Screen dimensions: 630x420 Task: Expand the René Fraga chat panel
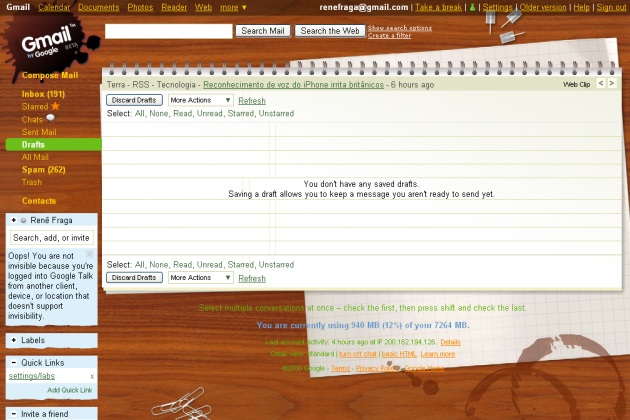pyautogui.click(x=14, y=220)
